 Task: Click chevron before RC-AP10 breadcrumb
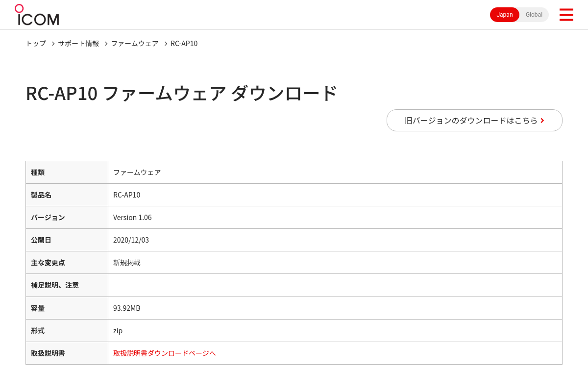click(166, 44)
